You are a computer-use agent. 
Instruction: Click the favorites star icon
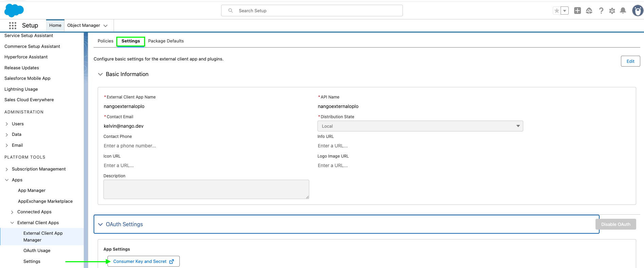point(557,11)
